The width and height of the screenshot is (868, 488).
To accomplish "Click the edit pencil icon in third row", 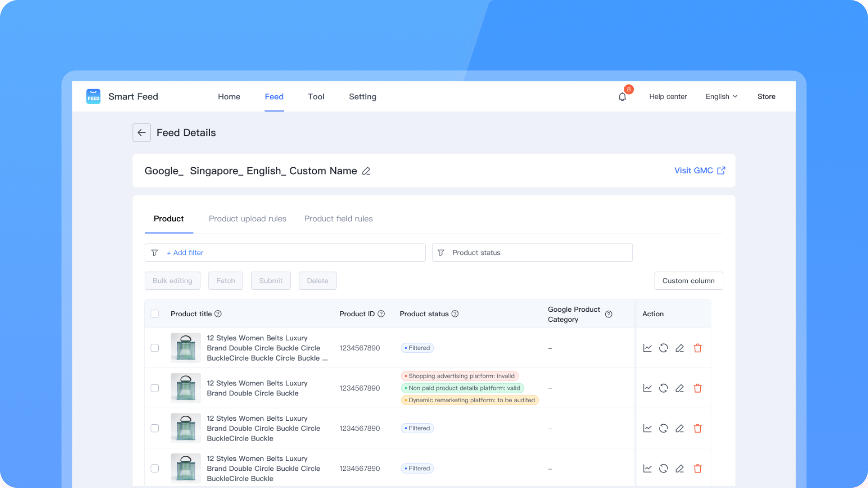I will (x=679, y=428).
